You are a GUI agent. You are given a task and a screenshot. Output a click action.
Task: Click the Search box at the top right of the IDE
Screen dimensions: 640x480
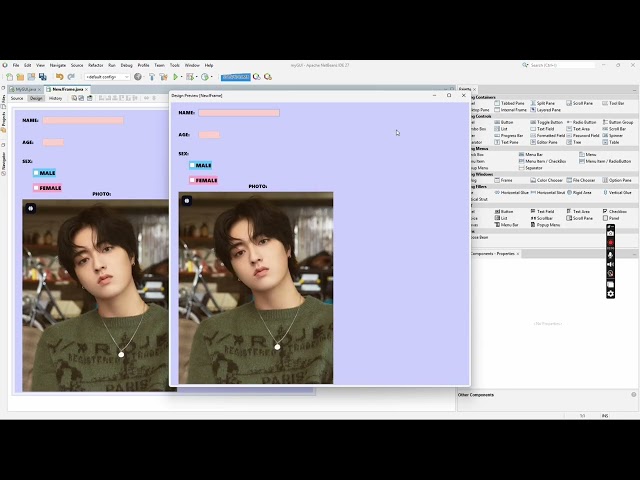click(562, 65)
